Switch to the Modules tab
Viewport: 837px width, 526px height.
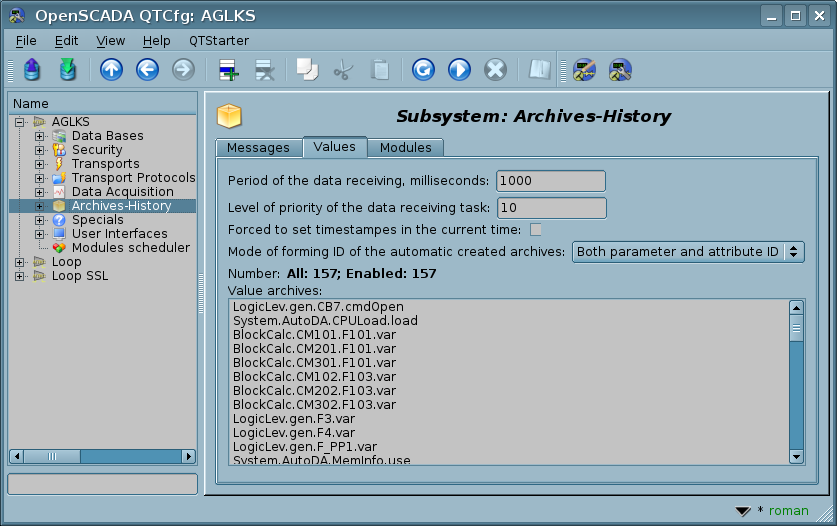[406, 147]
